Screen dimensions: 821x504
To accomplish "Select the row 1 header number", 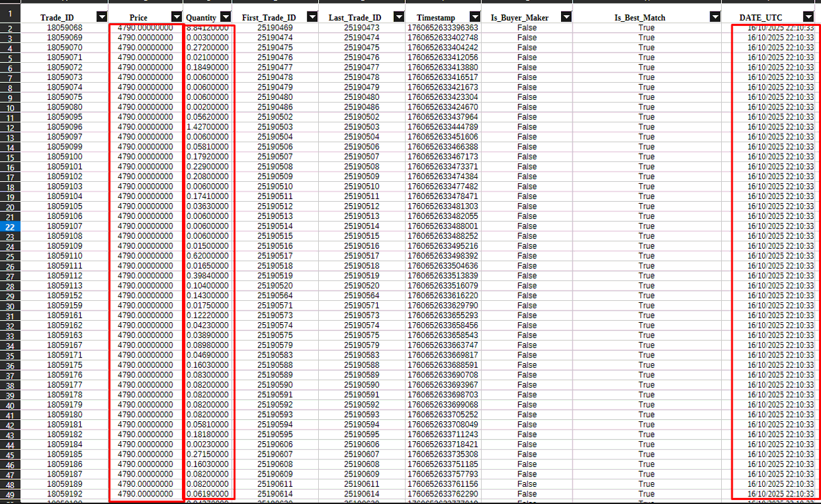I will point(11,13).
